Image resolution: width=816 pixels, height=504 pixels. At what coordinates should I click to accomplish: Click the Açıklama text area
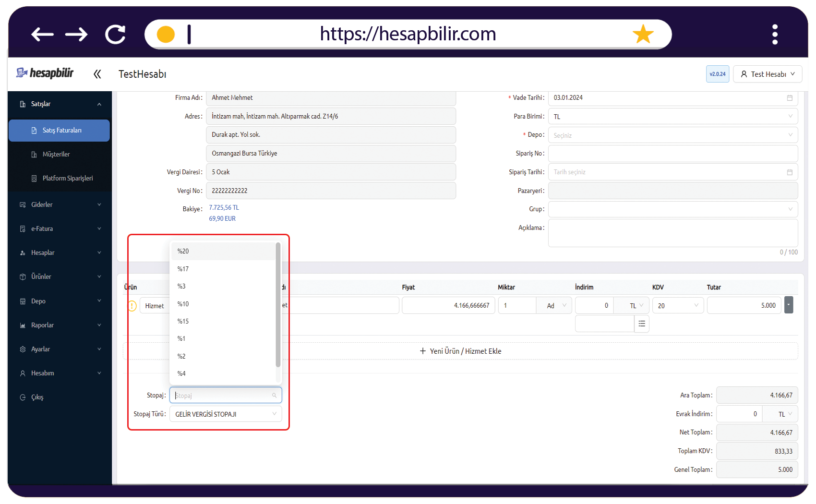pyautogui.click(x=673, y=233)
